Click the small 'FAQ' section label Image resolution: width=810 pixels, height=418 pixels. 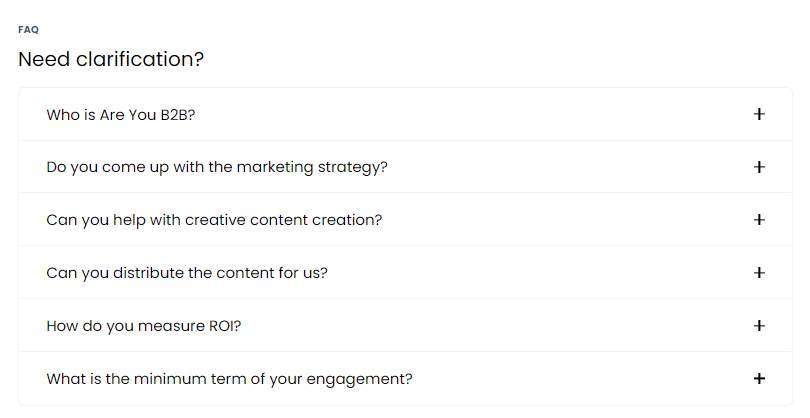28,30
